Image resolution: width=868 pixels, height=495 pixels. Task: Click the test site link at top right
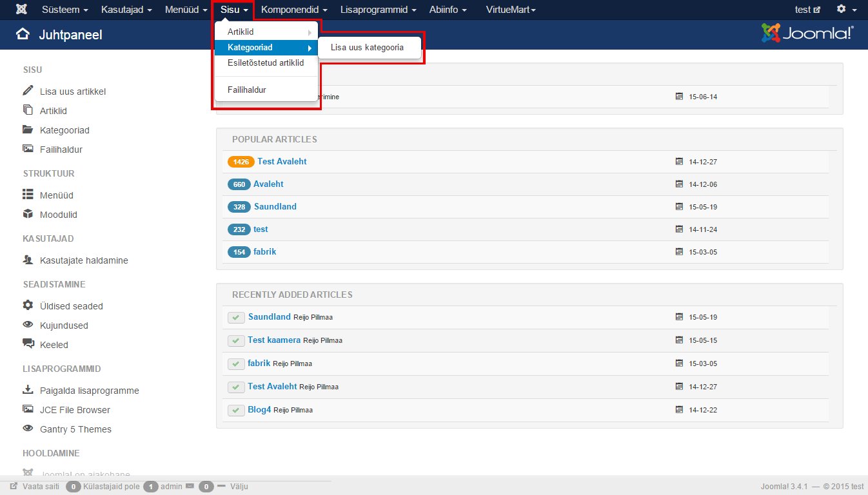pos(807,10)
